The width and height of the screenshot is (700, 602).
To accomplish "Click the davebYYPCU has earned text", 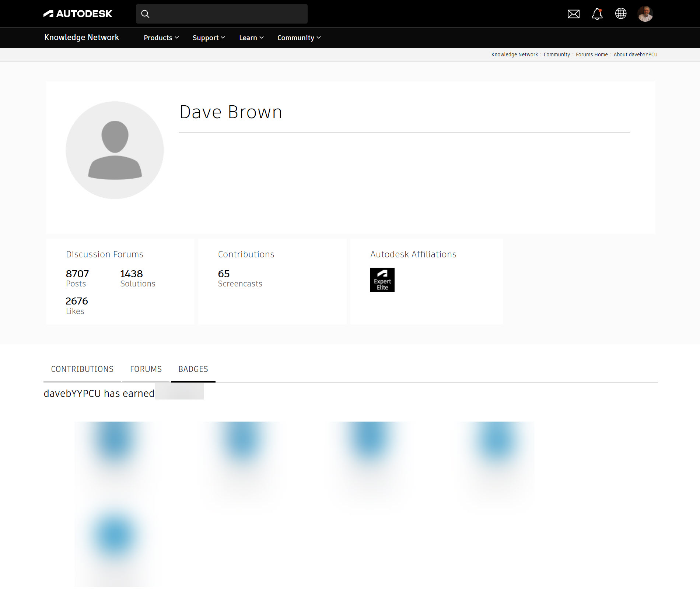I will coord(99,393).
